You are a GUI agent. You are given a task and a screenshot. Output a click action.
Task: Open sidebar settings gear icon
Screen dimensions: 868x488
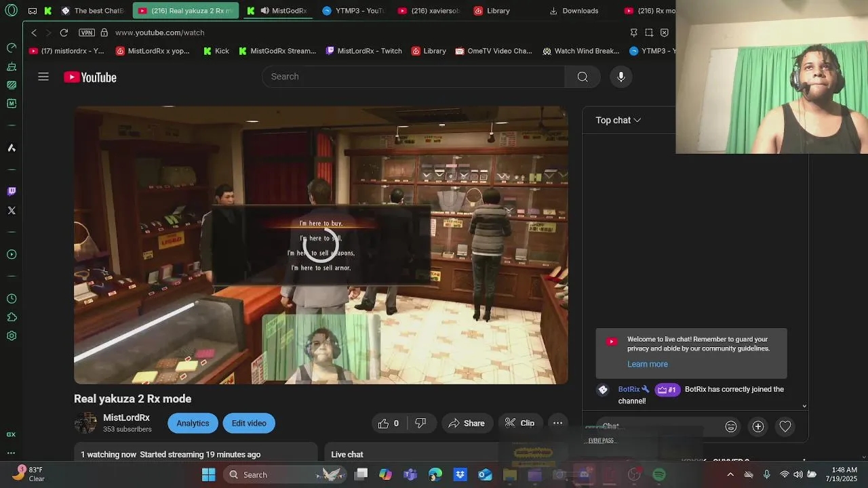12,335
